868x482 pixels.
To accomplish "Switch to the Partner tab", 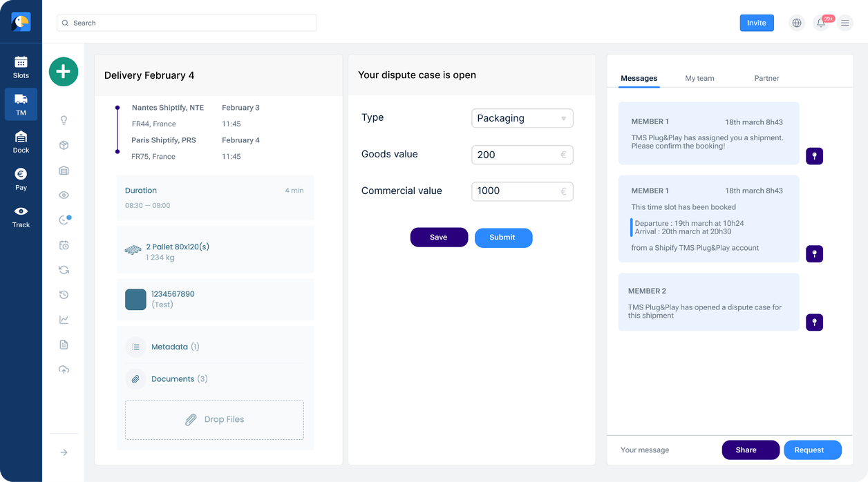I will (x=766, y=79).
